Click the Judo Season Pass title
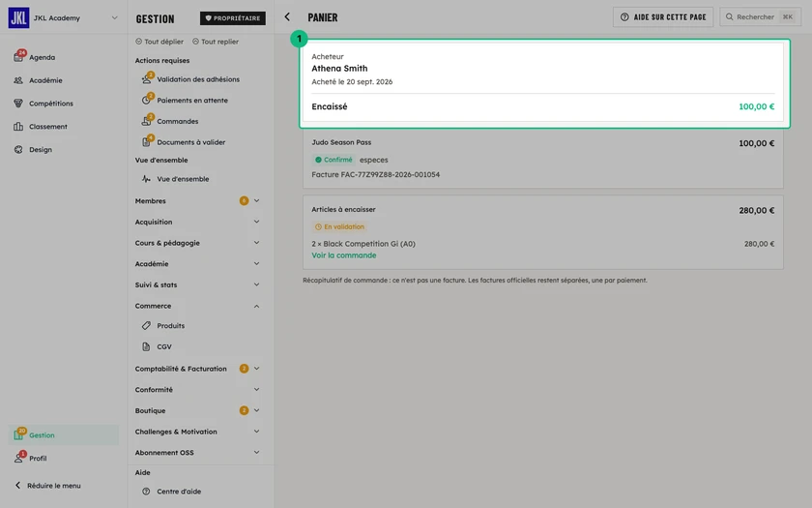Image resolution: width=812 pixels, height=508 pixels. click(341, 142)
